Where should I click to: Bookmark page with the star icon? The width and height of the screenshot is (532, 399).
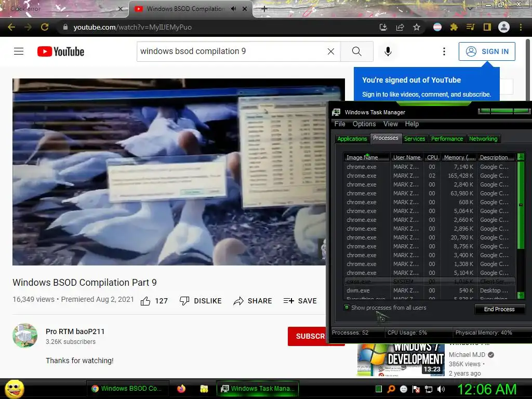tap(417, 27)
